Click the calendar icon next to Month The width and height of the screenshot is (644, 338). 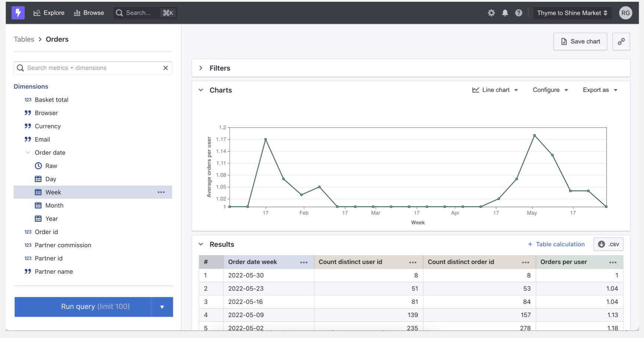(39, 205)
